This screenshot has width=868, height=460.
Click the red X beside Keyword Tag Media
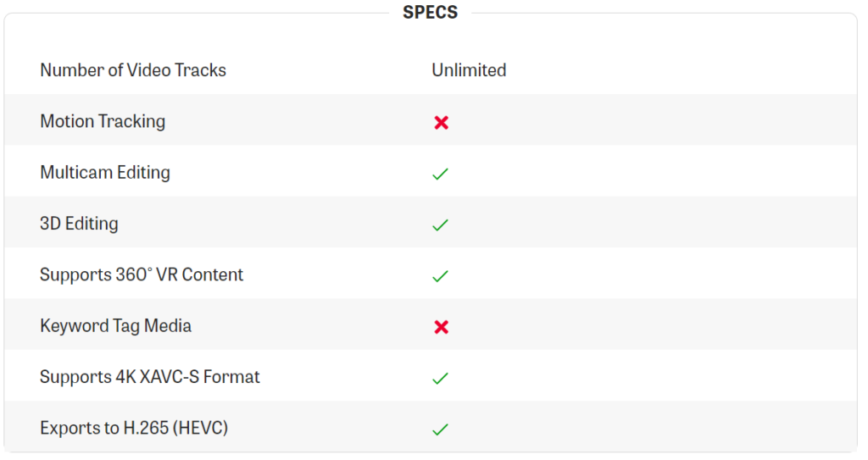441,327
